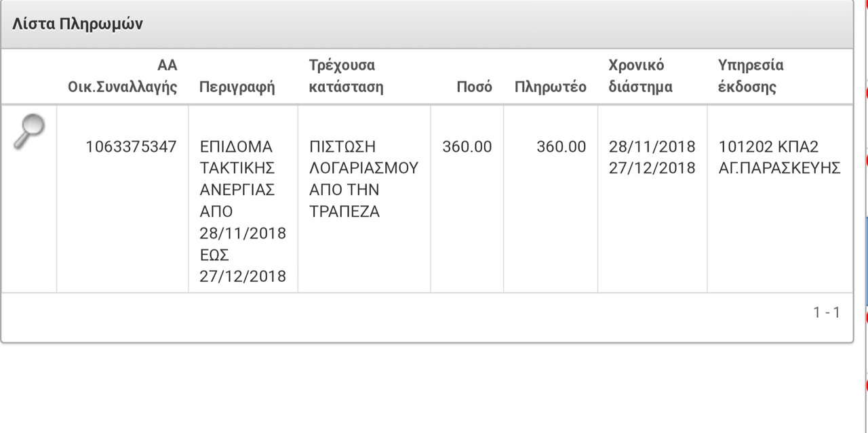868x433 pixels.
Task: Sort by the "Υπηρεσία έκδοσης" column header
Action: pyautogui.click(x=751, y=76)
